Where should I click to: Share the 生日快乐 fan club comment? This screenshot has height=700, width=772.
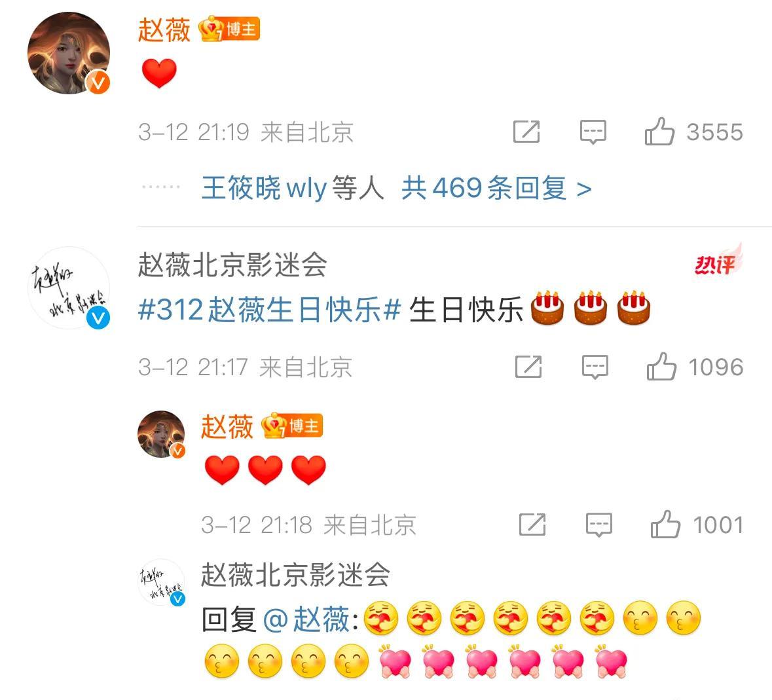[528, 367]
